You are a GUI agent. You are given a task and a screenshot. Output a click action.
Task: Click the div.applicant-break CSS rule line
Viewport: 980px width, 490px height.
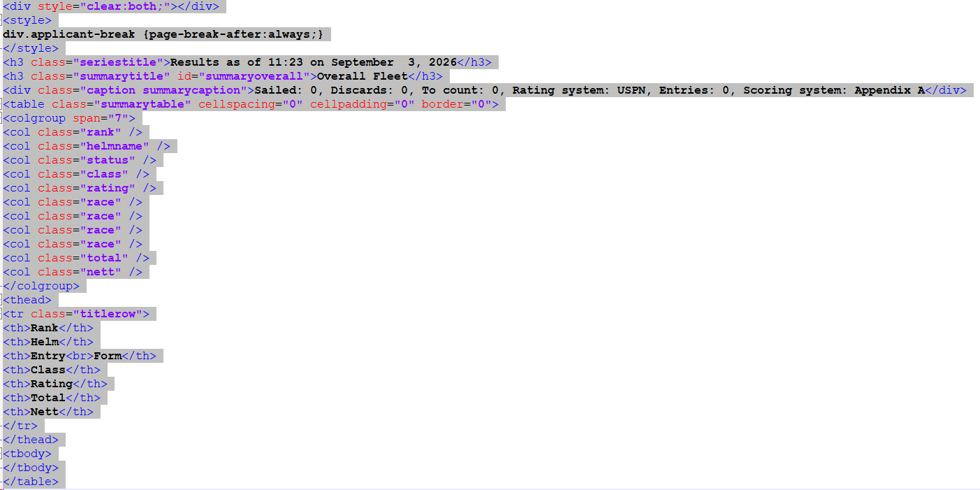163,34
